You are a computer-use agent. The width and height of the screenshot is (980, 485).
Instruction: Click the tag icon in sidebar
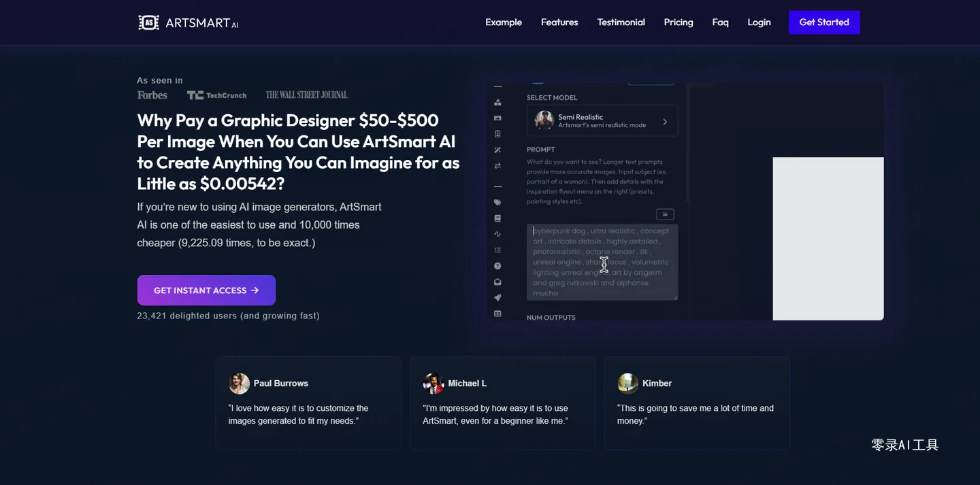tap(497, 202)
